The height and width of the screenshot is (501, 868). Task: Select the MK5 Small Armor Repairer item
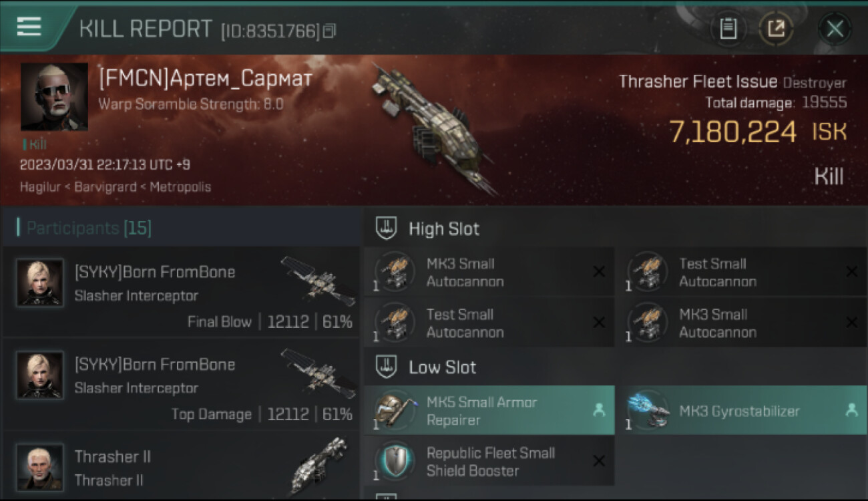489,410
